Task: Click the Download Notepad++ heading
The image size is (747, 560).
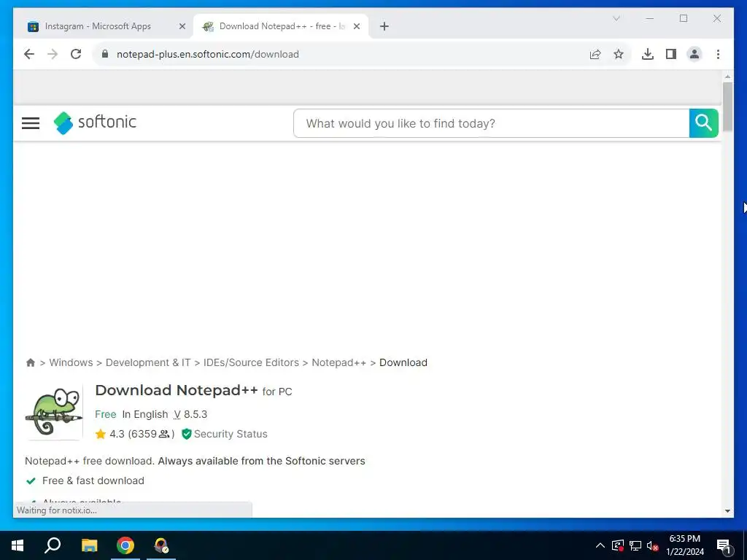Action: click(177, 391)
